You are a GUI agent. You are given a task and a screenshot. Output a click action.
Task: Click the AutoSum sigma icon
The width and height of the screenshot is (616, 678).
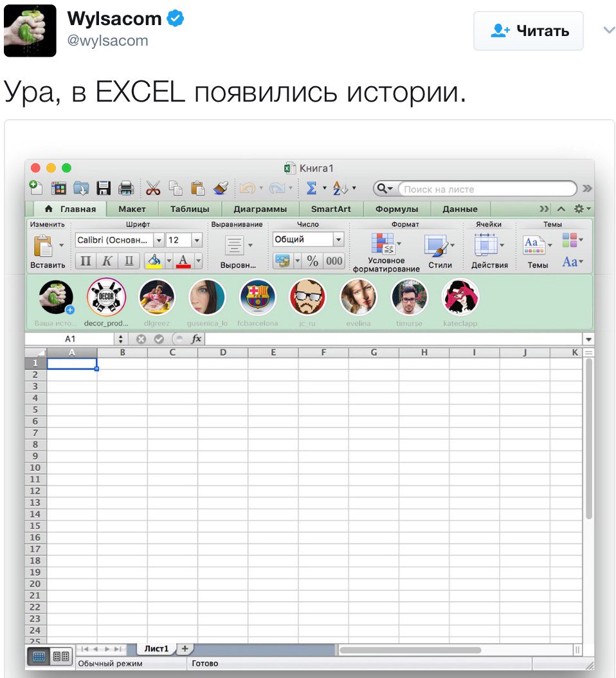point(311,188)
